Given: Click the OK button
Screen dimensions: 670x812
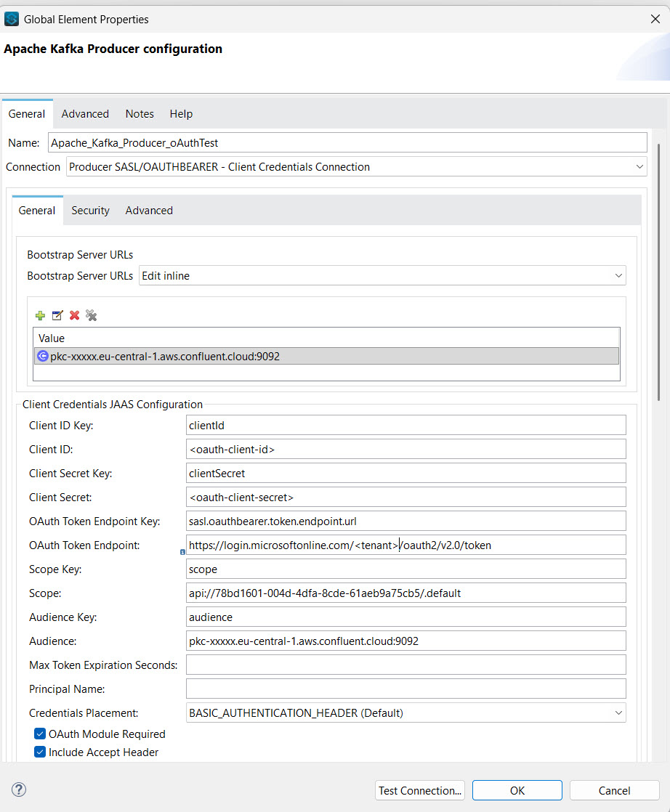Looking at the screenshot, I should [517, 791].
